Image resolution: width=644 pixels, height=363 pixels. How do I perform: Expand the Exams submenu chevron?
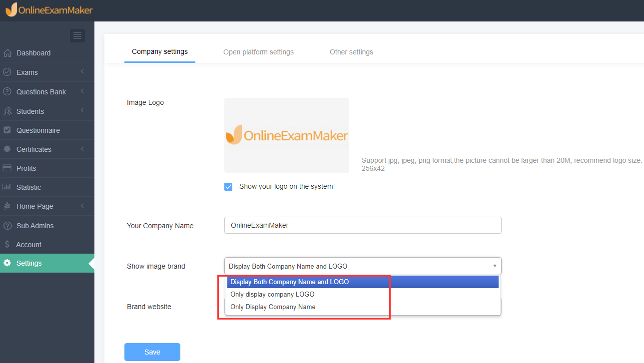pyautogui.click(x=82, y=72)
